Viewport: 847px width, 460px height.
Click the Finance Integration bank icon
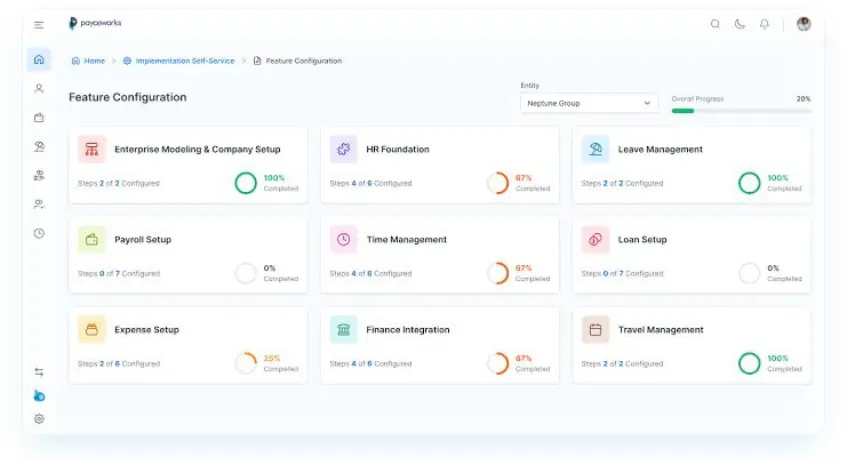(x=344, y=329)
